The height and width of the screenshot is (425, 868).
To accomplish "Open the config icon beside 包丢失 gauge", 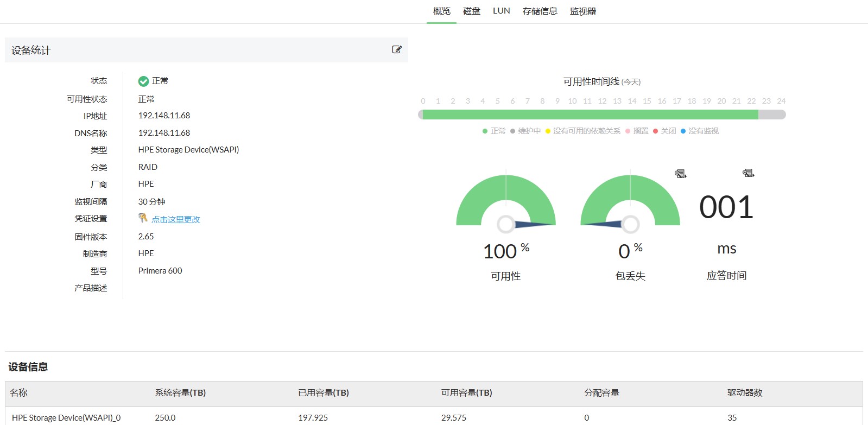I will [x=681, y=174].
